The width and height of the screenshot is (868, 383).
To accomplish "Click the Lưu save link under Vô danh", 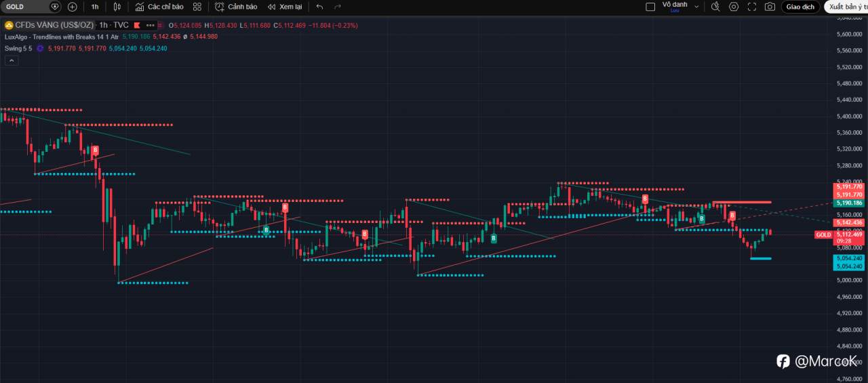I will pyautogui.click(x=675, y=11).
